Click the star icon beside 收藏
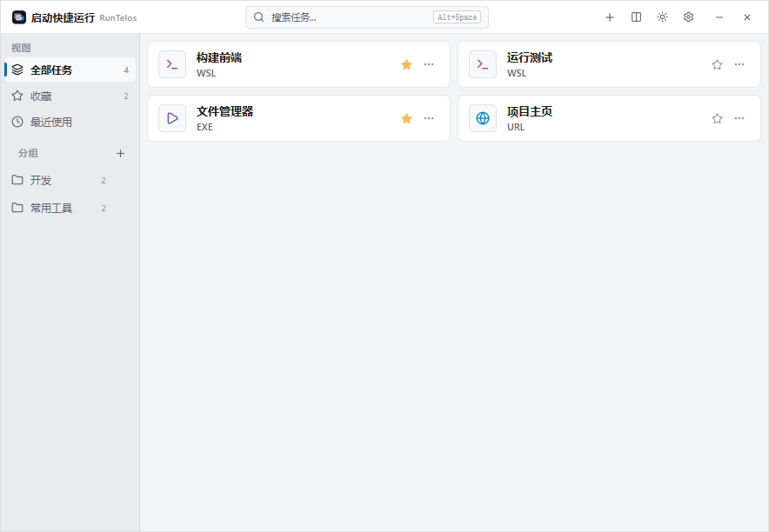769x532 pixels. tap(17, 96)
